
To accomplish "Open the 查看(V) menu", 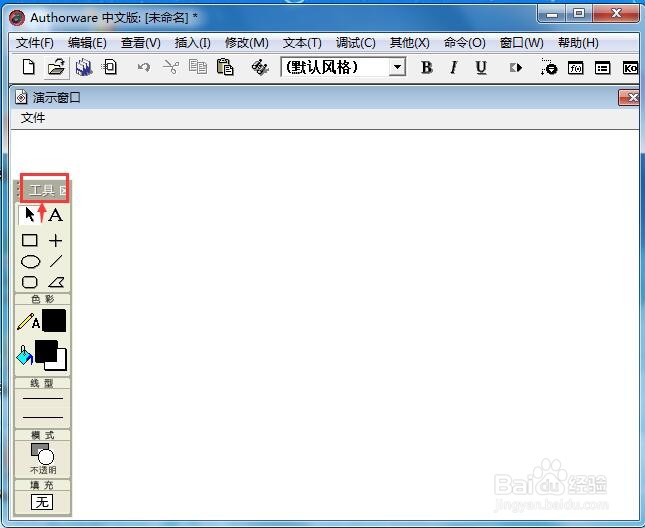I will 140,43.
